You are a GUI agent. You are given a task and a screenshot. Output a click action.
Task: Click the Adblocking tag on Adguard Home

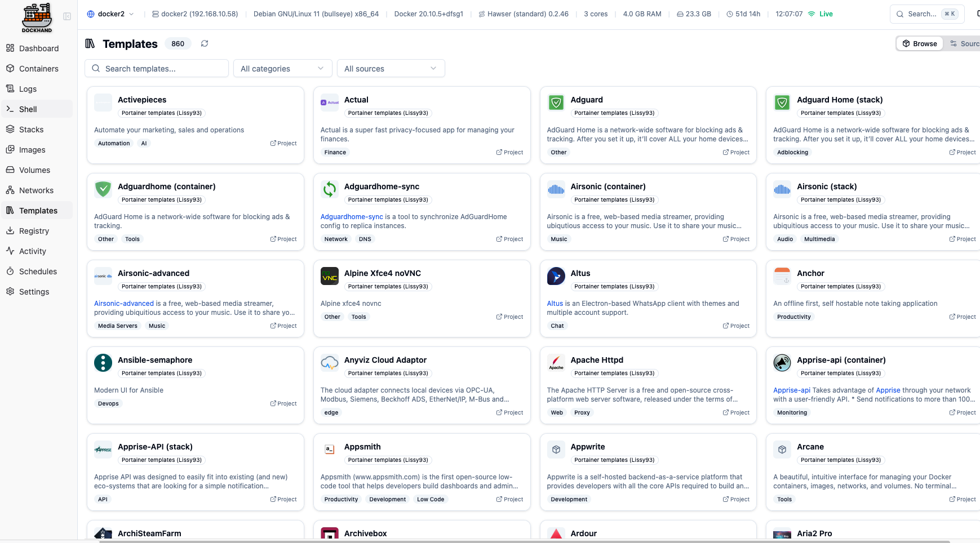(x=792, y=153)
